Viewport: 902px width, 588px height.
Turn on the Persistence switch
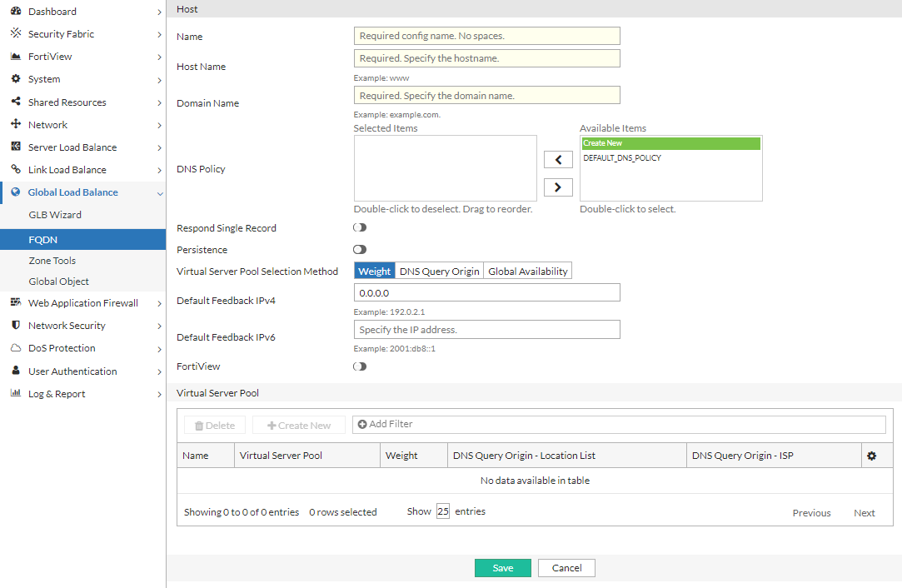(x=360, y=249)
